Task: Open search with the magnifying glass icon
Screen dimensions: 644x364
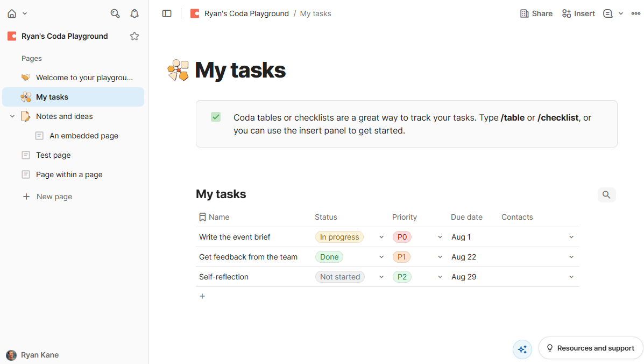Action: pos(115,13)
